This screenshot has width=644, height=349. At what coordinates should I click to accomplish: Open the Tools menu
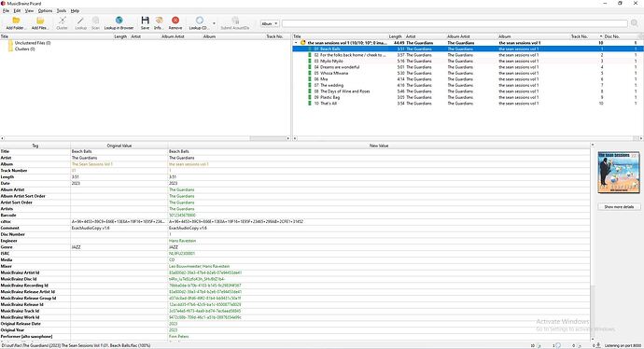[62, 10]
